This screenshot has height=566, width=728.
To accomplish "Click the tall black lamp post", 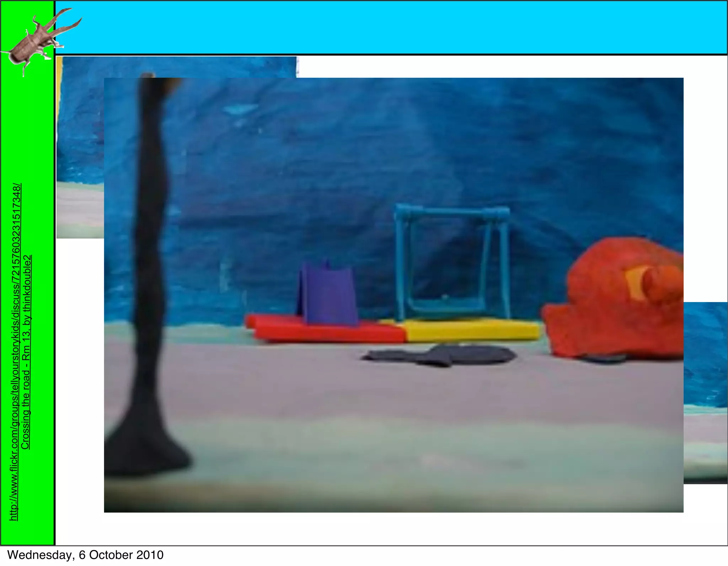I will tap(149, 249).
